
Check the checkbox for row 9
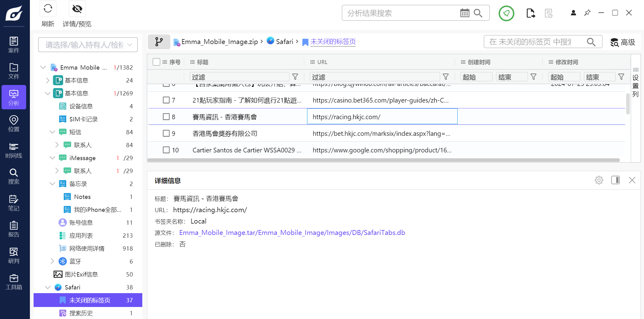tap(166, 133)
